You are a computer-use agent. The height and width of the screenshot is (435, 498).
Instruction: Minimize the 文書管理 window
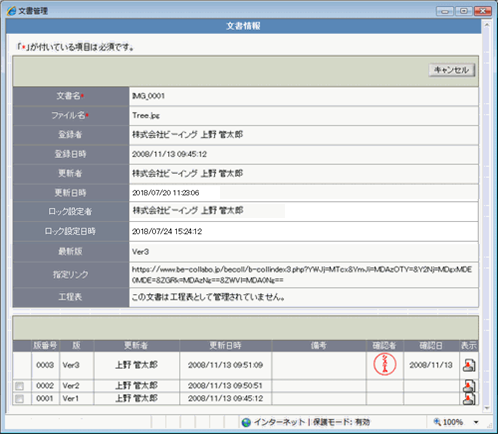[445, 11]
